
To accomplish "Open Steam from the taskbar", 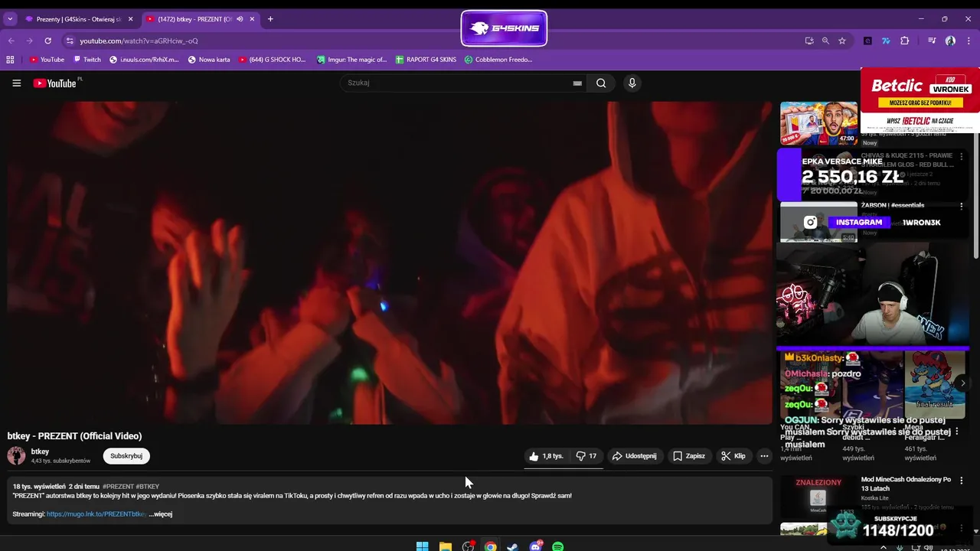I will pyautogui.click(x=513, y=546).
